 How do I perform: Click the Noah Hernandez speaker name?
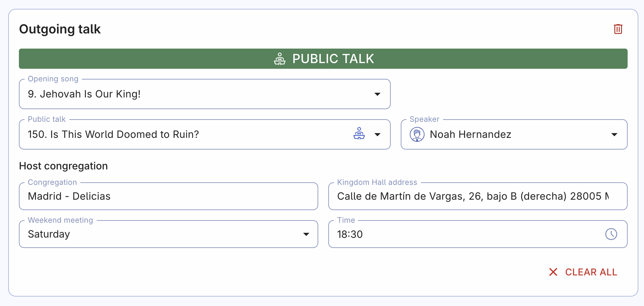pos(470,134)
